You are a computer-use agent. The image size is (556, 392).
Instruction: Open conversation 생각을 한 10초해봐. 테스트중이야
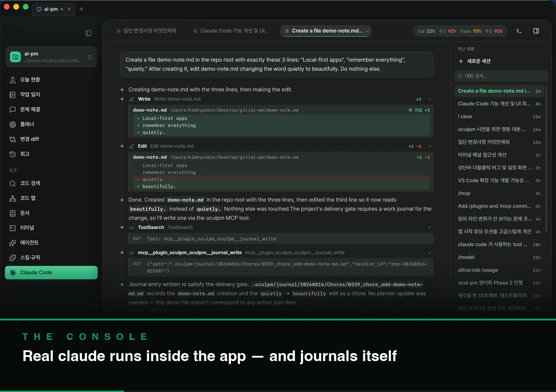coord(499,296)
